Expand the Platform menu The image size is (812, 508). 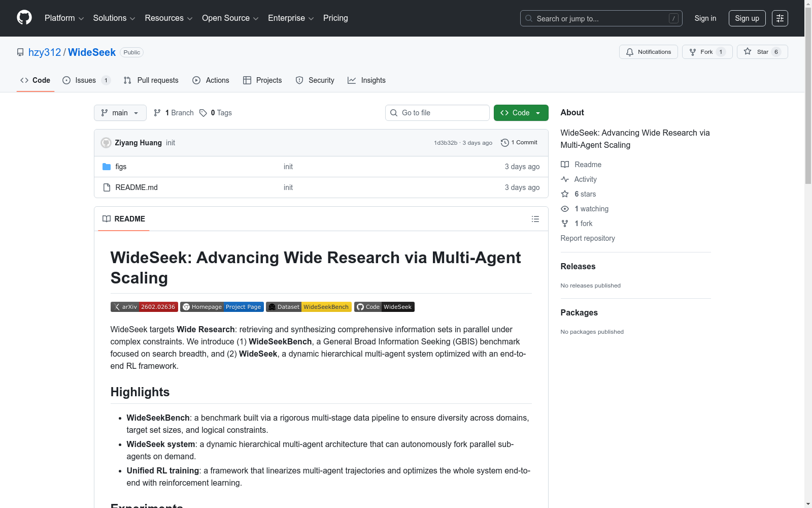pos(64,18)
